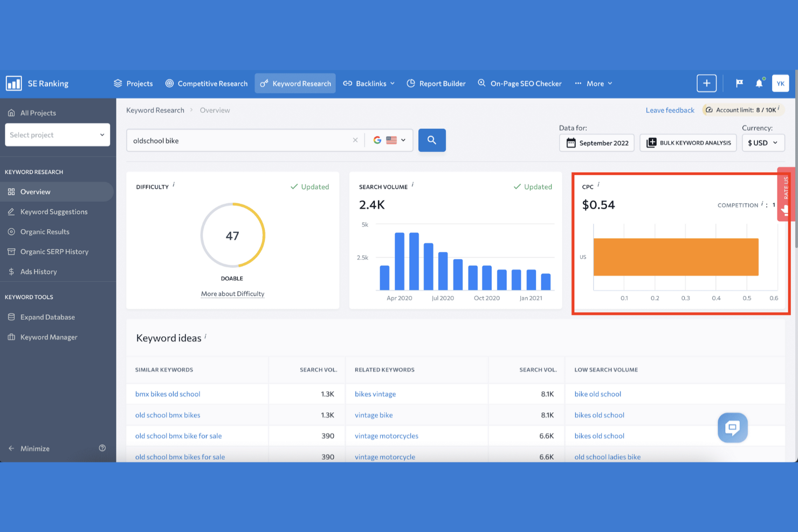The height and width of the screenshot is (532, 798).
Task: Click the calendar icon beside September 2022
Action: 572,143
